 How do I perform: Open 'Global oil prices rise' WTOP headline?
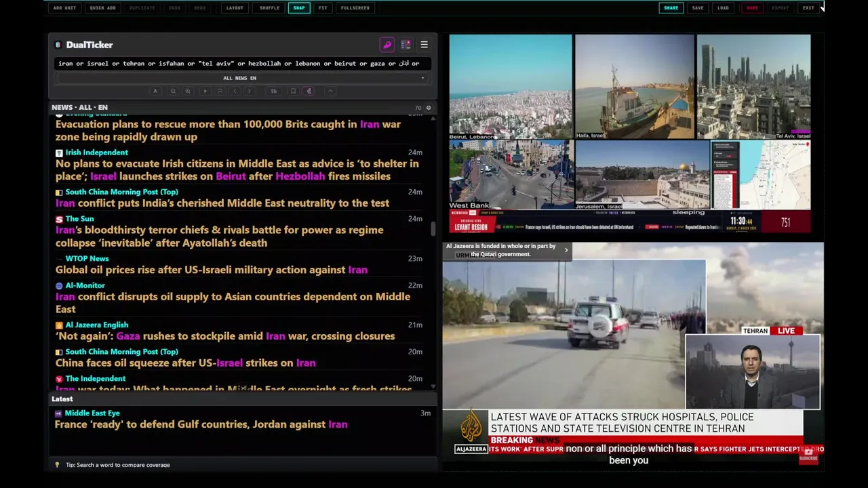point(212,269)
